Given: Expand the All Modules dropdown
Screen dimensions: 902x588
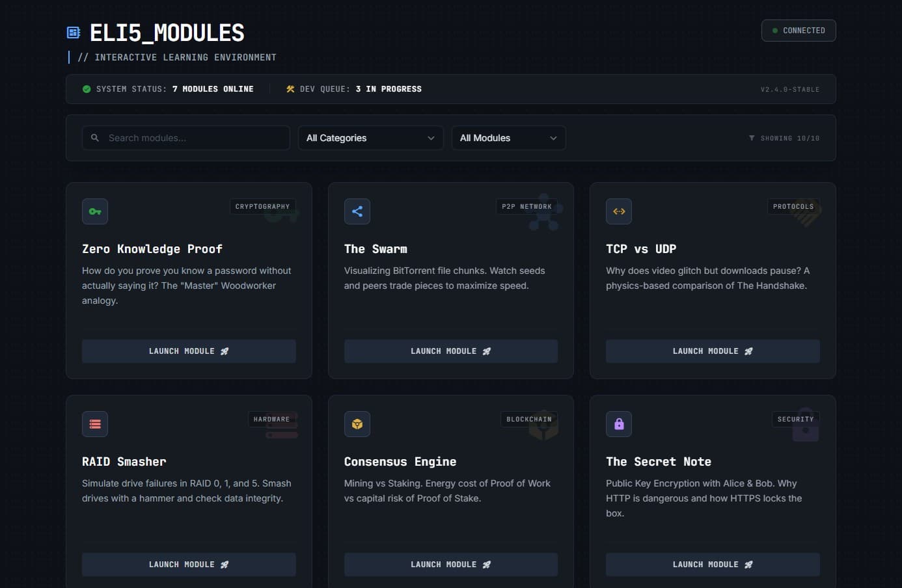Looking at the screenshot, I should tap(508, 138).
